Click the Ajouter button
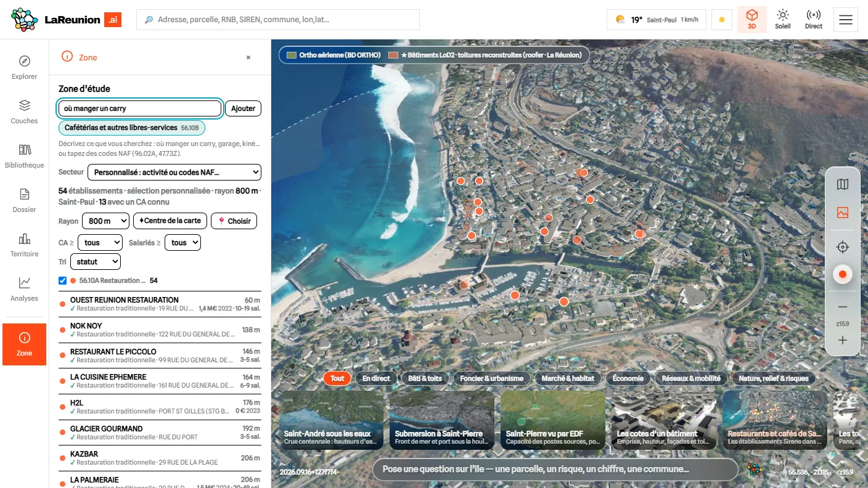 pyautogui.click(x=244, y=108)
